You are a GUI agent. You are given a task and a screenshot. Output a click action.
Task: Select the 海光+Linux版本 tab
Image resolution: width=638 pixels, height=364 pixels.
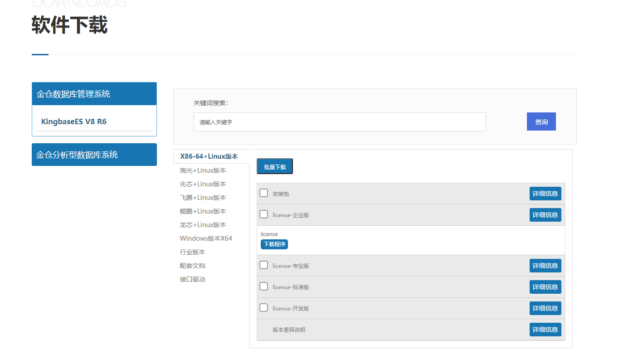point(203,170)
